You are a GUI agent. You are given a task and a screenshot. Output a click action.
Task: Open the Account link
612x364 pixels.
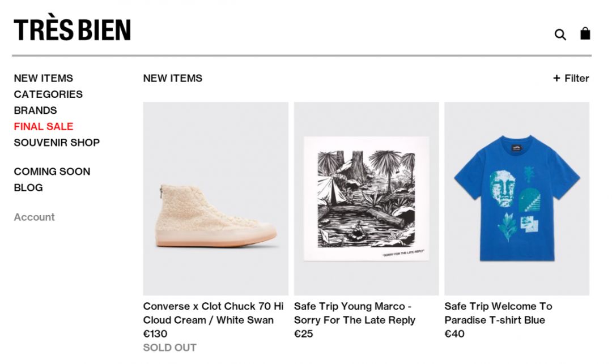pyautogui.click(x=35, y=217)
